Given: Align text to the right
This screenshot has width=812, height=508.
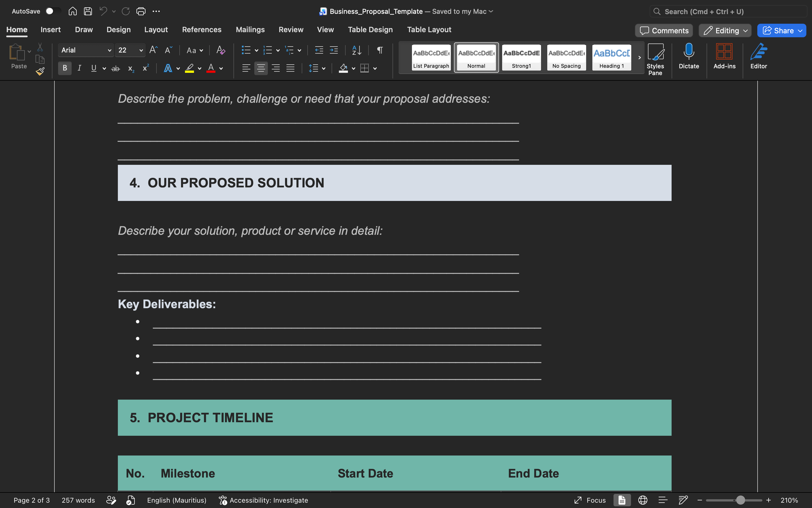Looking at the screenshot, I should pos(275,68).
